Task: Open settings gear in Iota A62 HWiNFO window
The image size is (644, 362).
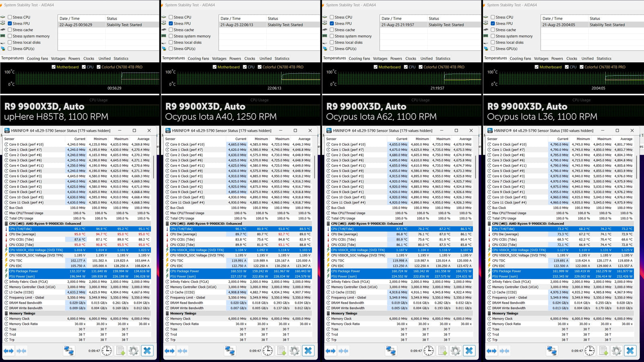Action: (456, 351)
